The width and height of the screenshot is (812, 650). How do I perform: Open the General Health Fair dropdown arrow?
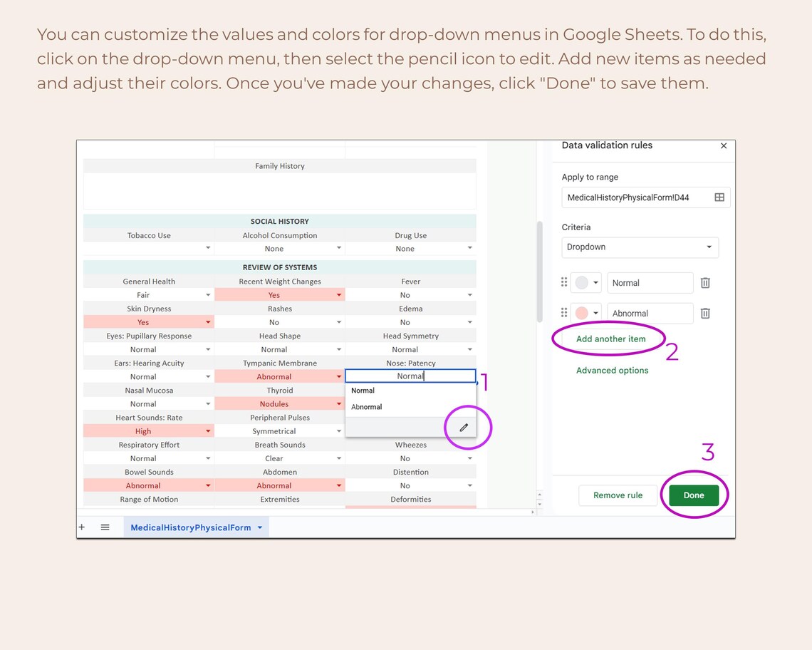coord(208,295)
